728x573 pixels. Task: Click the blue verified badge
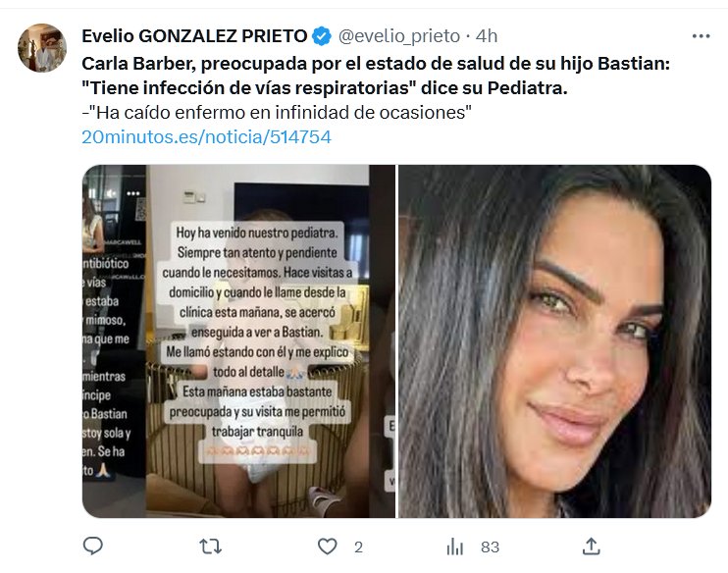click(321, 36)
